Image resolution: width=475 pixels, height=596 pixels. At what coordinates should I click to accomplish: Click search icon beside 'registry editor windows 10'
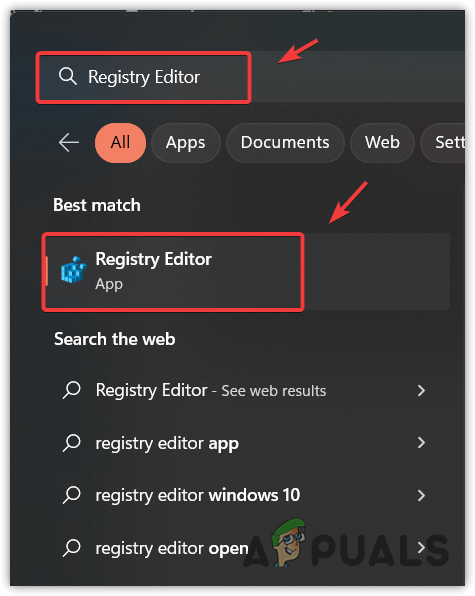tap(71, 495)
